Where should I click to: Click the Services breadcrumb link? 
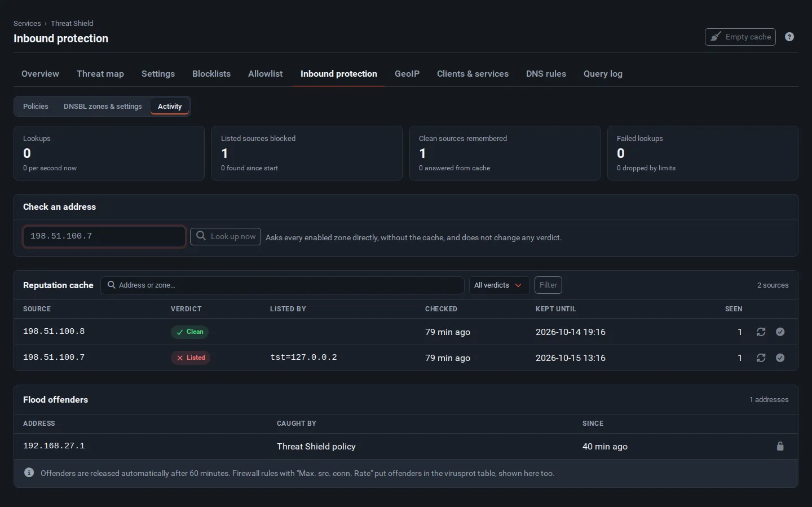tap(27, 23)
